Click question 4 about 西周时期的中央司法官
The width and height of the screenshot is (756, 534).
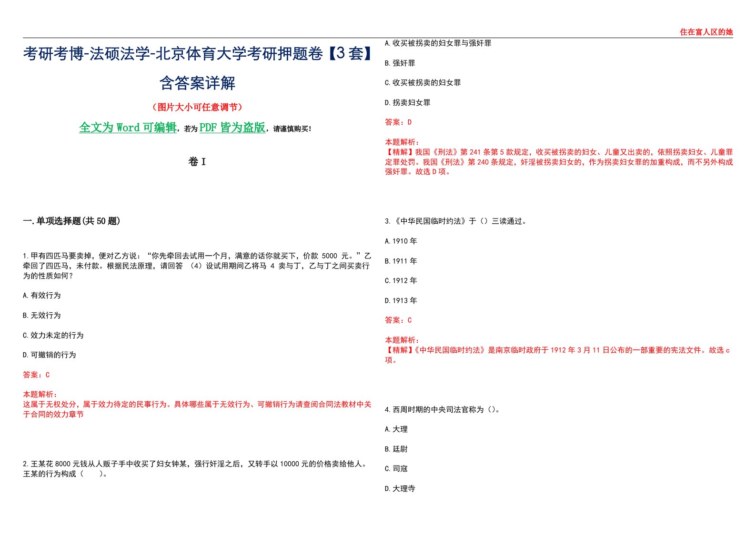click(443, 410)
